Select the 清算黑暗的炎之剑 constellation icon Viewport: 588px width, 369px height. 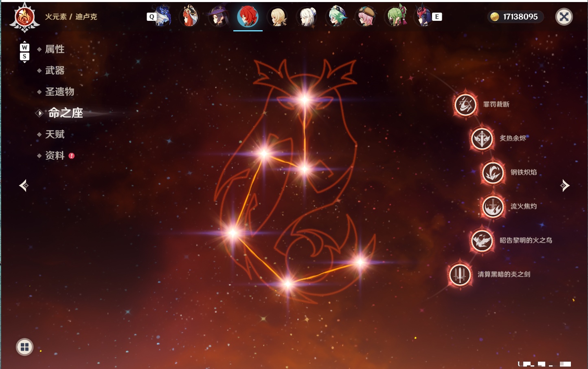pos(460,274)
